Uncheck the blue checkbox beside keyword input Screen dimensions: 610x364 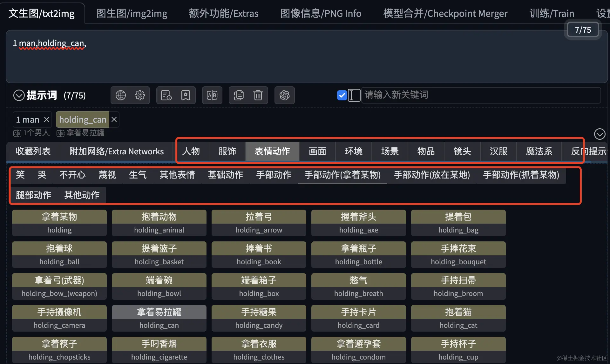342,95
